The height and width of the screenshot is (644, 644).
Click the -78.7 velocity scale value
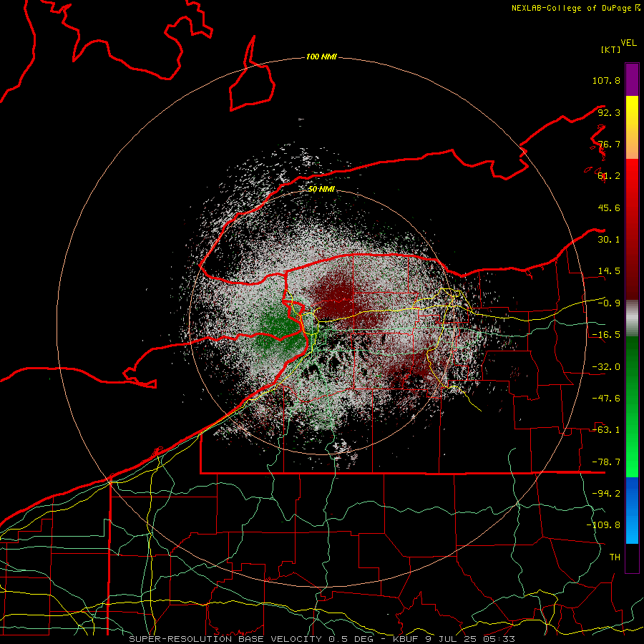coord(606,462)
